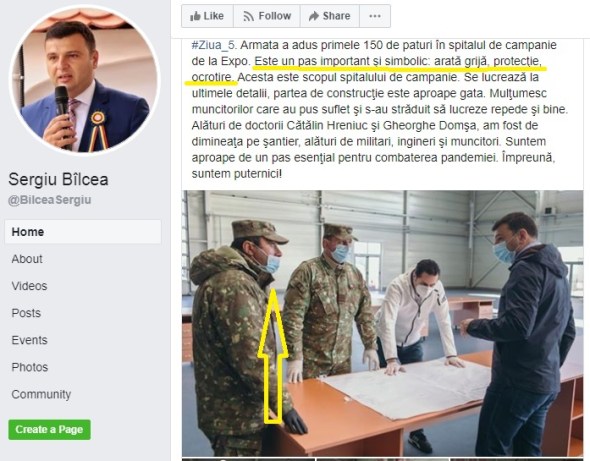
Task: Click the Share arrow icon
Action: tap(314, 16)
